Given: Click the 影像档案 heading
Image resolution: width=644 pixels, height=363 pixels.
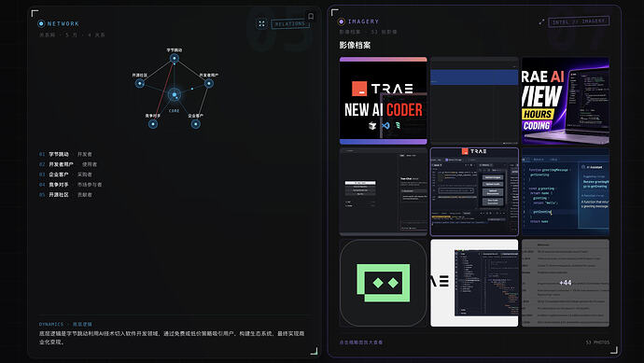Looking at the screenshot, I should coord(355,45).
